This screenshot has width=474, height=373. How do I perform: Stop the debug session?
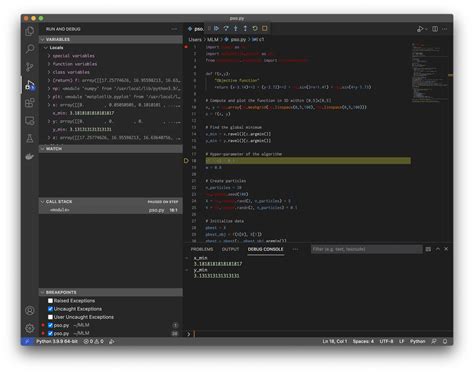click(265, 29)
